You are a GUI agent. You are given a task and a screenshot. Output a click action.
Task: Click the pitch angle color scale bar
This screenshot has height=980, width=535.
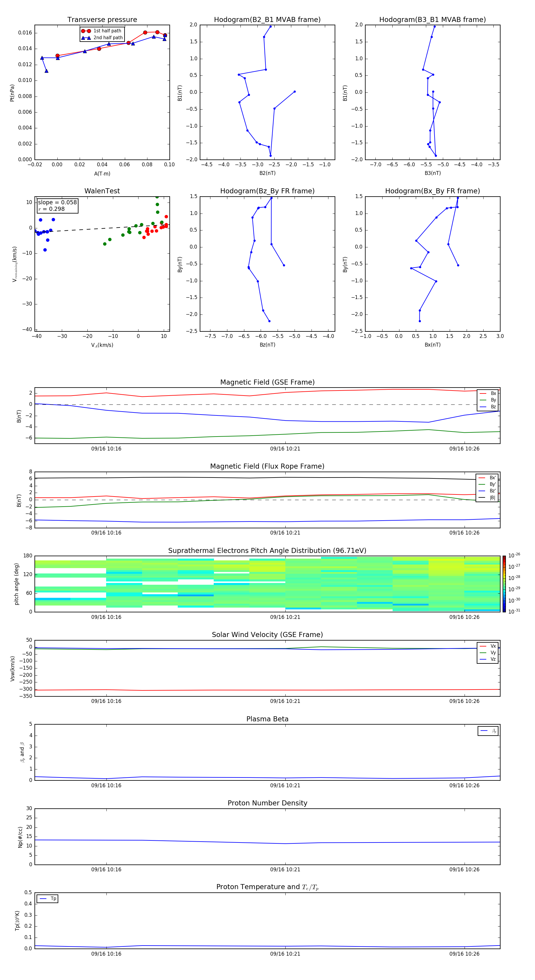pyautogui.click(x=504, y=584)
